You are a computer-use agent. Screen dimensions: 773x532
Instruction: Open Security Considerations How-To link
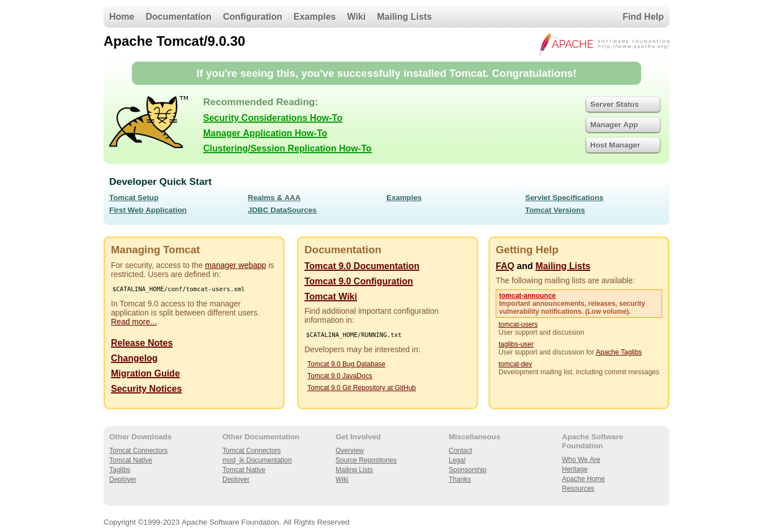click(x=273, y=118)
